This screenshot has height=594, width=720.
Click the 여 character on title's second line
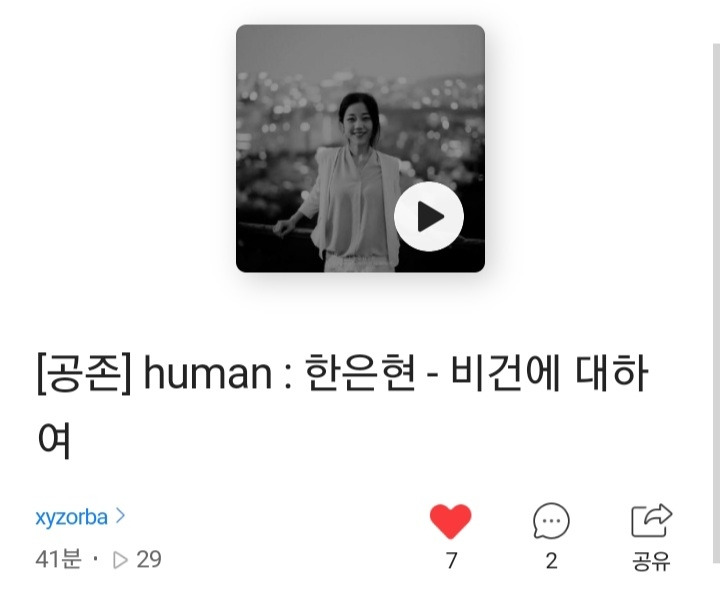tap(54, 440)
